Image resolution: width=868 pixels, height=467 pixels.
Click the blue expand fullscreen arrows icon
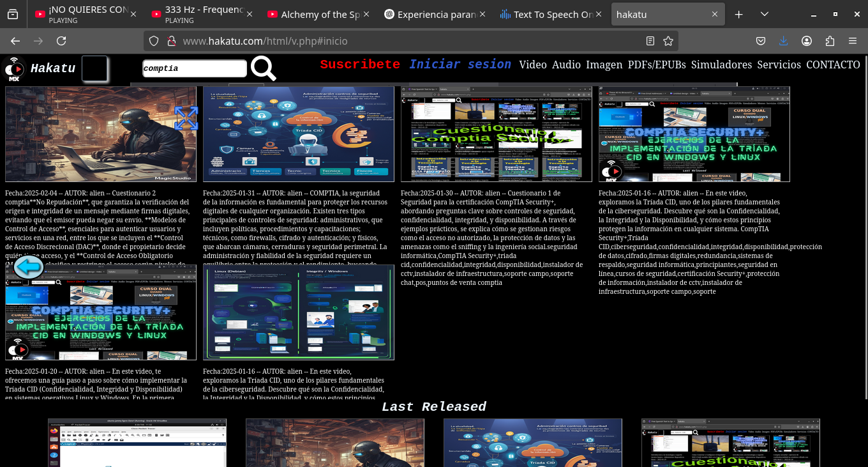pos(186,118)
